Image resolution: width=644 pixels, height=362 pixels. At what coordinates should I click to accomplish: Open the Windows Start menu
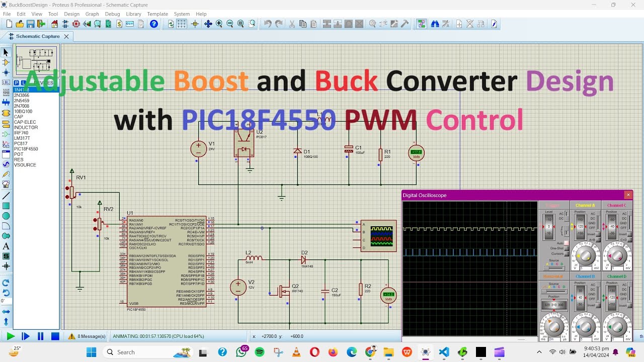pos(91,352)
